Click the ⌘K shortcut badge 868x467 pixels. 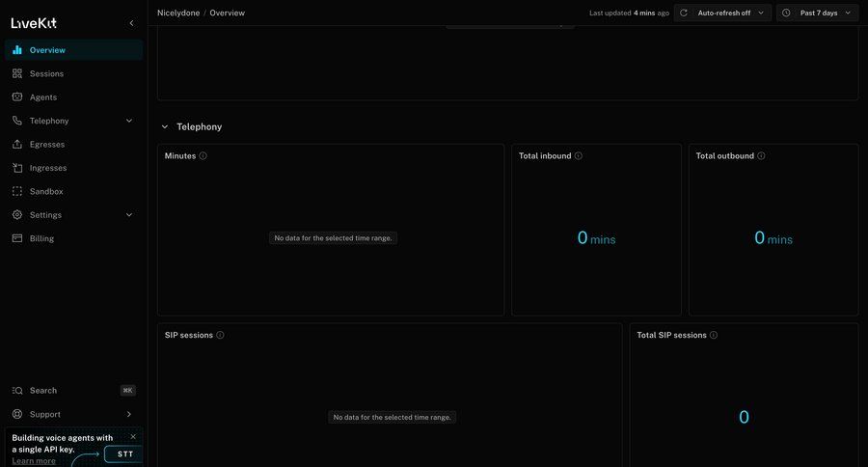click(x=128, y=391)
